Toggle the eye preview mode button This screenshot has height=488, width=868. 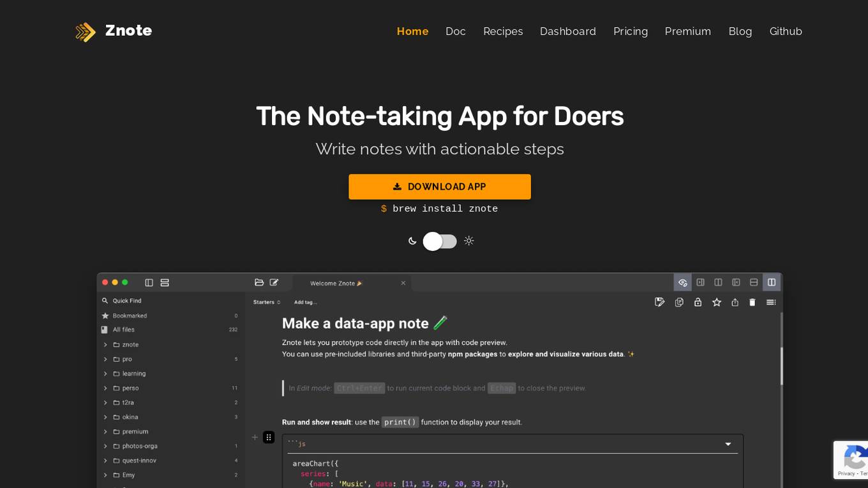click(682, 282)
